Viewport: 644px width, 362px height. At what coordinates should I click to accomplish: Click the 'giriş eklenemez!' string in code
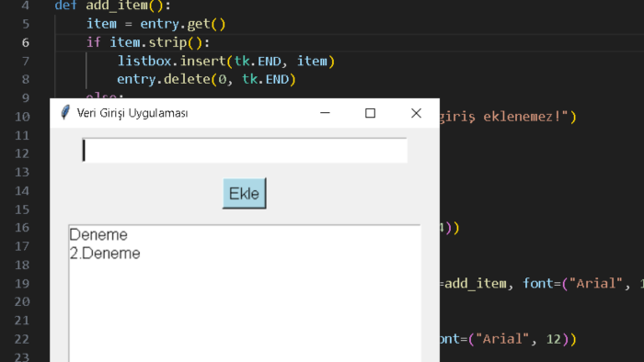(x=503, y=117)
